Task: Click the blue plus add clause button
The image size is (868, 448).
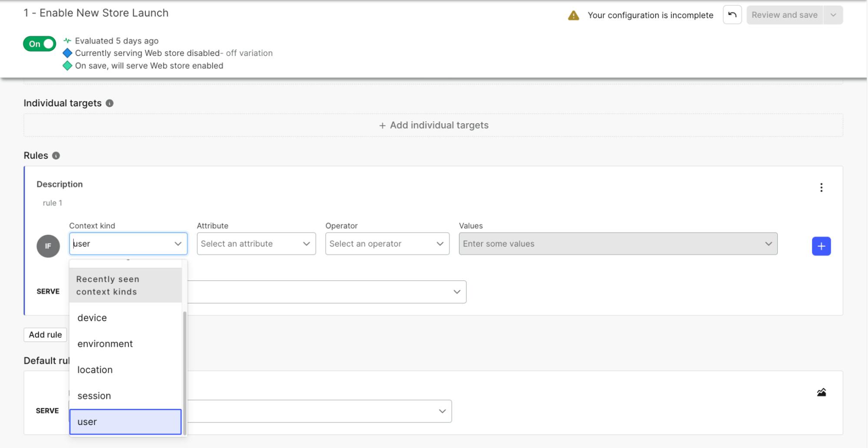Action: coord(821,246)
